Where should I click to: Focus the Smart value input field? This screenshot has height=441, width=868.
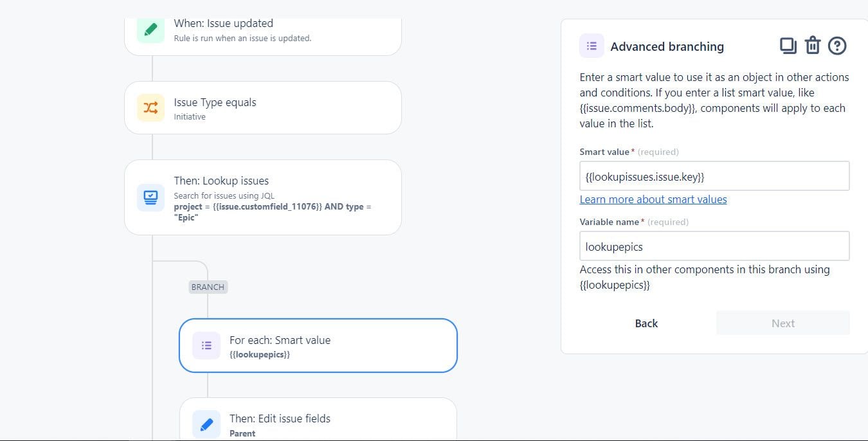[714, 176]
